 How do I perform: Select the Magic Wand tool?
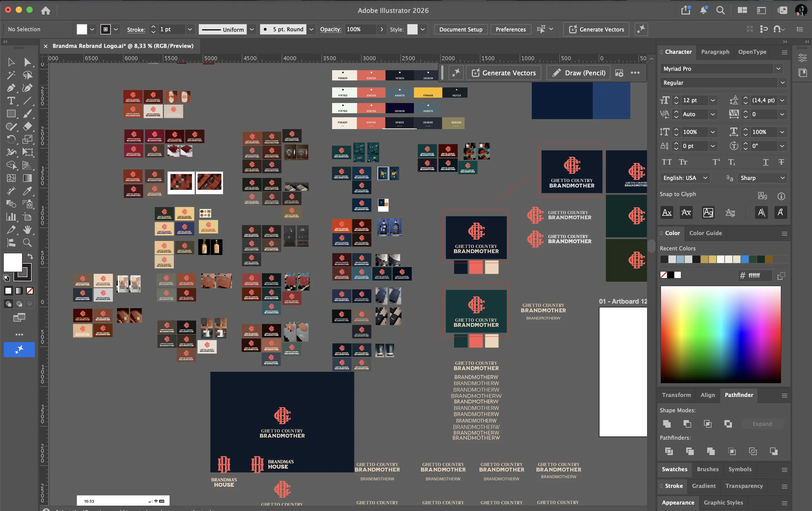tap(11, 75)
